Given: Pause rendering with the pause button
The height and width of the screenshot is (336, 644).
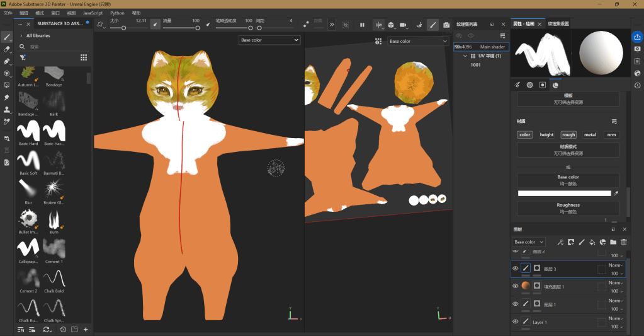Looking at the screenshot, I should click(362, 25).
